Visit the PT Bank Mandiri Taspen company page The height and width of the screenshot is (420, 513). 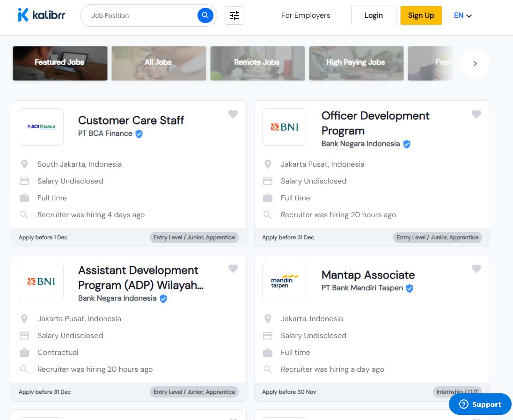pyautogui.click(x=362, y=288)
